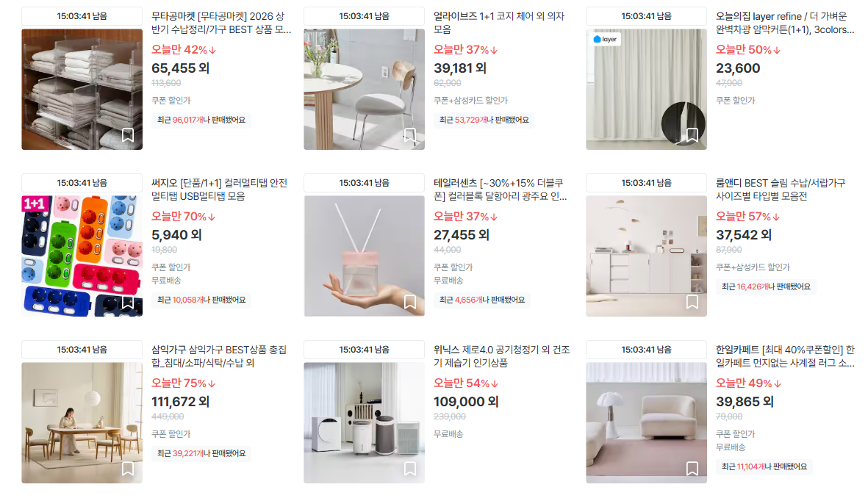
Task: Bookmark the 위닉스 air purifier deal
Action: (410, 469)
